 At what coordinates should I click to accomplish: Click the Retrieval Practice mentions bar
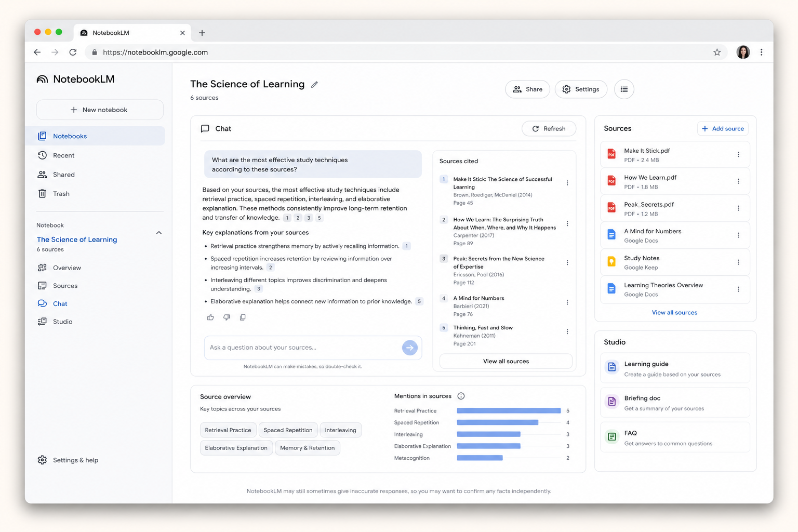coord(509,410)
